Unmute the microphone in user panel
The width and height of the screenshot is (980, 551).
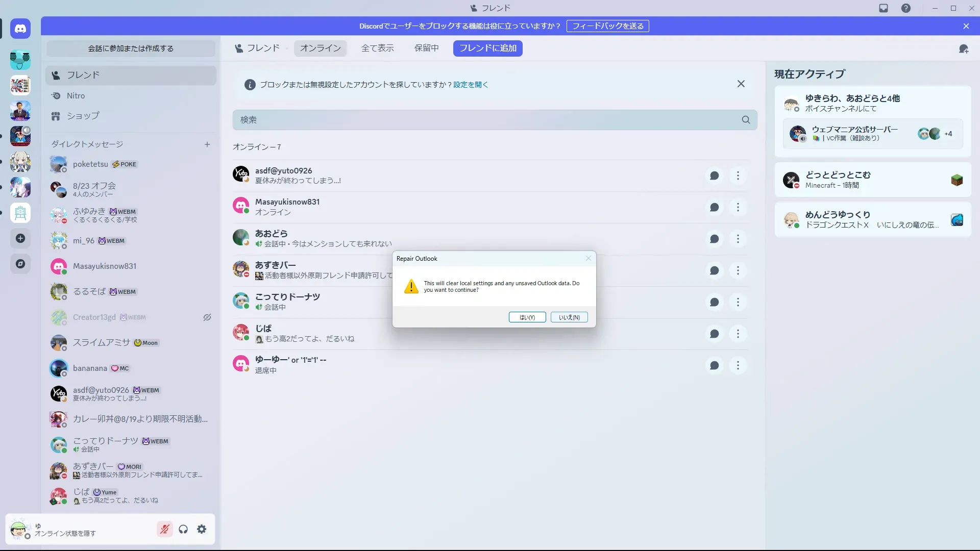[x=164, y=530]
